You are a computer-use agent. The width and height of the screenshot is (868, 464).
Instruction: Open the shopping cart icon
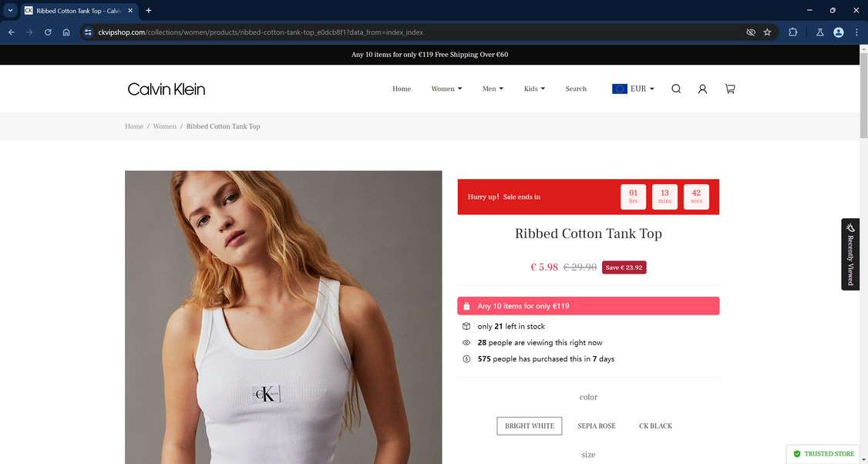pos(730,89)
